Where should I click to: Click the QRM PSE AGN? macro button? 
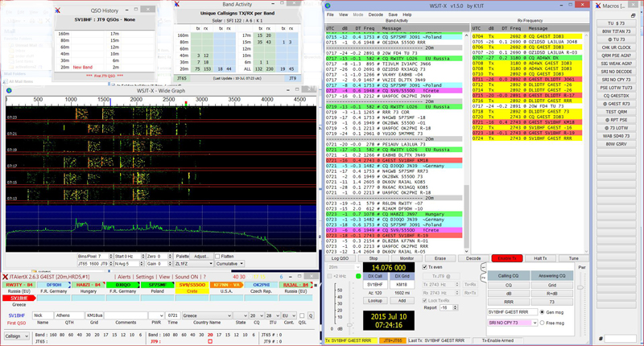point(617,55)
